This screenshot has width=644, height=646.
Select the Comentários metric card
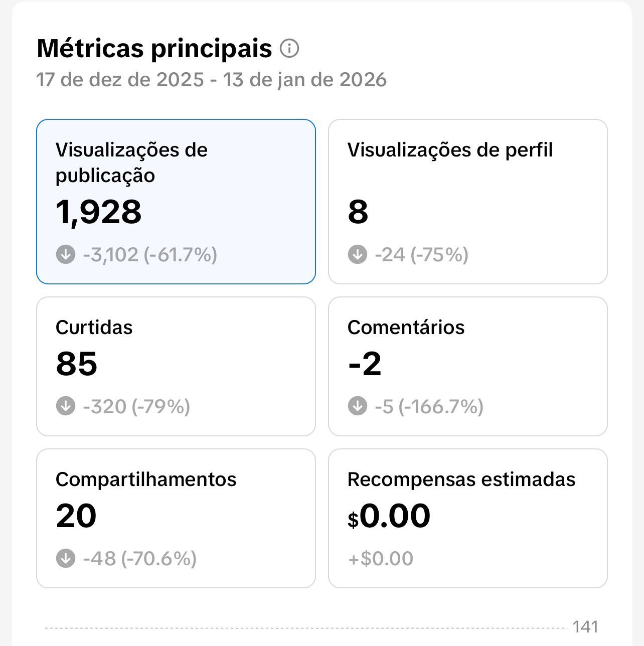pos(467,366)
